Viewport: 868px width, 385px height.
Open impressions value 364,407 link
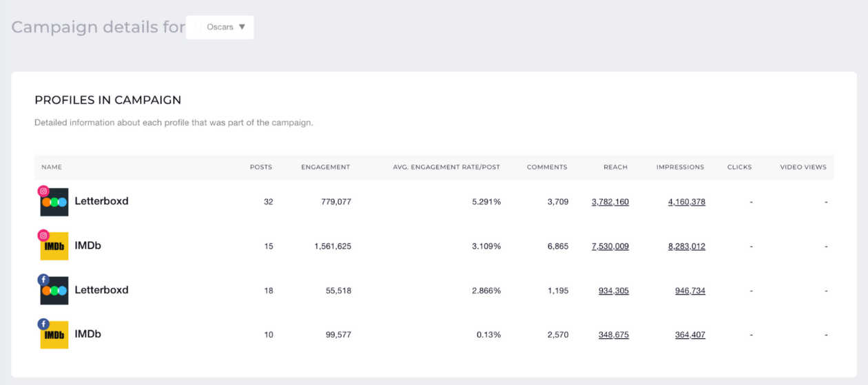[x=690, y=335]
